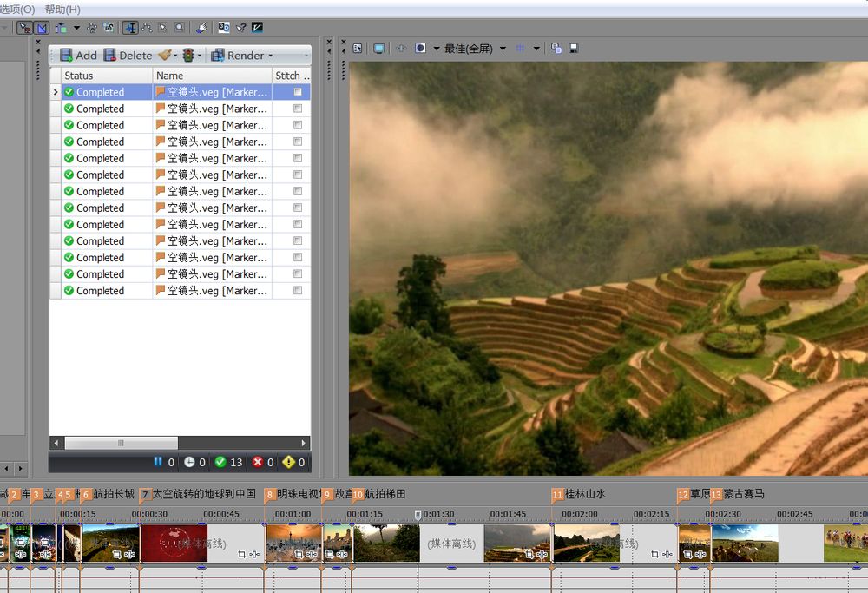This screenshot has width=868, height=593.
Task: Click the traffic light icon
Action: [187, 55]
